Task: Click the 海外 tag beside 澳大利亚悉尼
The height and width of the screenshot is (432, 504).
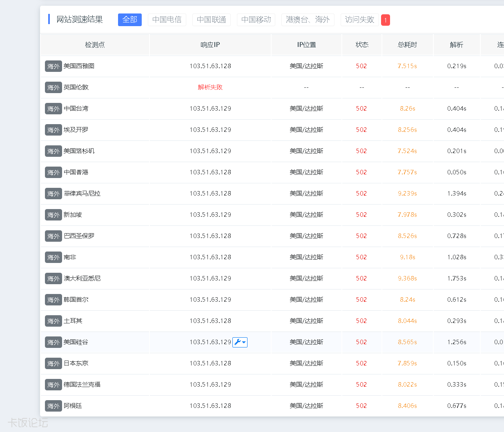Action: tap(54, 278)
